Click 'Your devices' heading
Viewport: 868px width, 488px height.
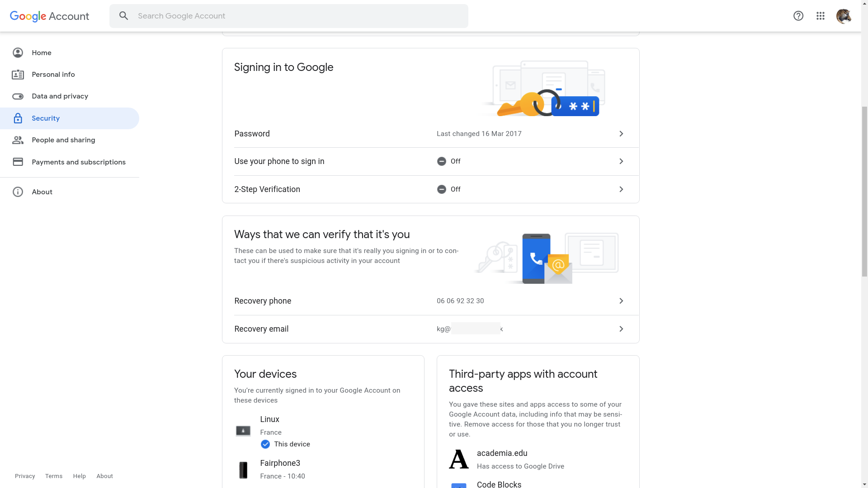(265, 374)
